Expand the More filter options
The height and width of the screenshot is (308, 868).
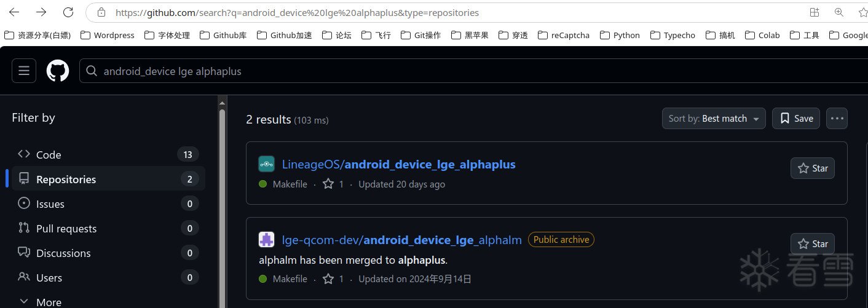(x=41, y=302)
